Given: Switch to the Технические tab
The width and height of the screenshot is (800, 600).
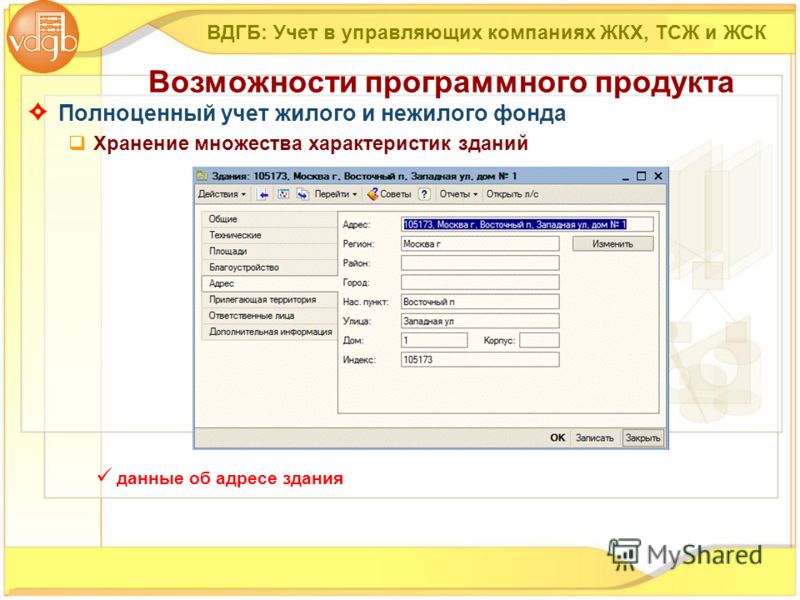Looking at the screenshot, I should point(269,235).
